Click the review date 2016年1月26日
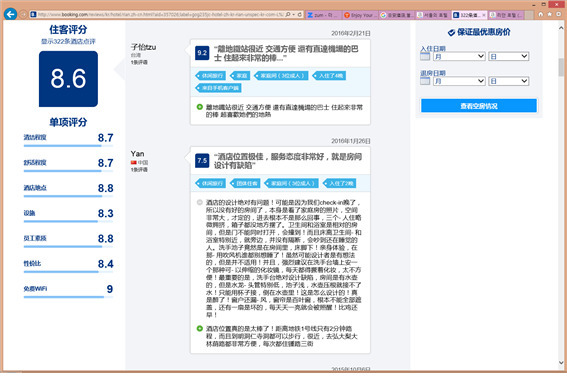567x377 pixels. (351, 141)
